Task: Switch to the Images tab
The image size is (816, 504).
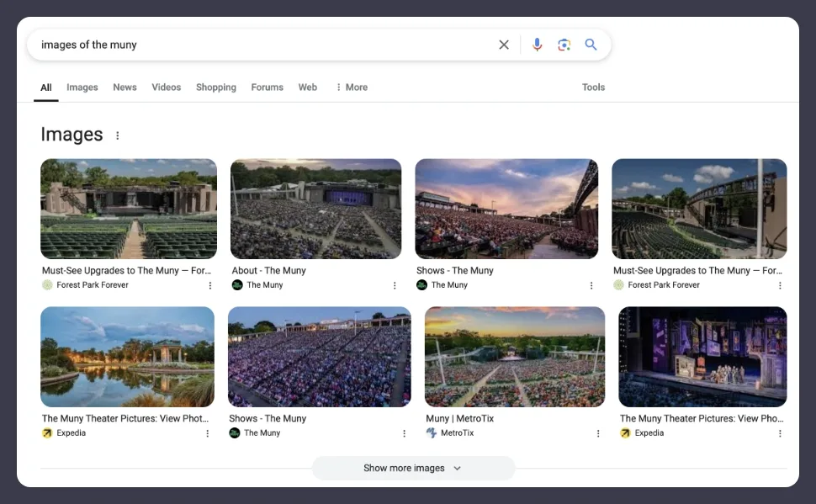Action: (82, 88)
